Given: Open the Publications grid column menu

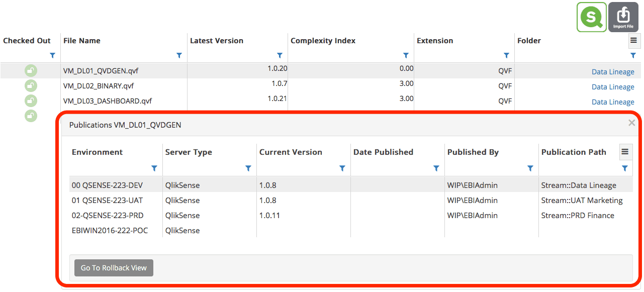Looking at the screenshot, I should click(x=625, y=152).
